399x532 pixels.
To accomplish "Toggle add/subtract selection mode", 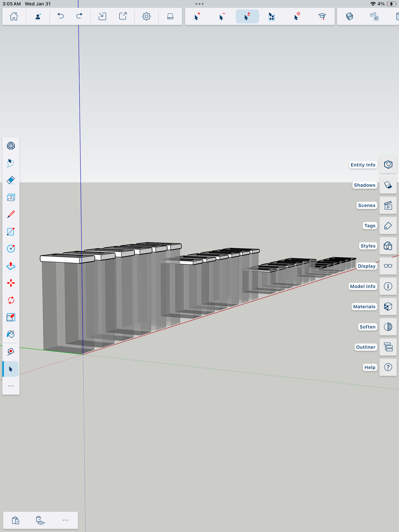I will 247,16.
